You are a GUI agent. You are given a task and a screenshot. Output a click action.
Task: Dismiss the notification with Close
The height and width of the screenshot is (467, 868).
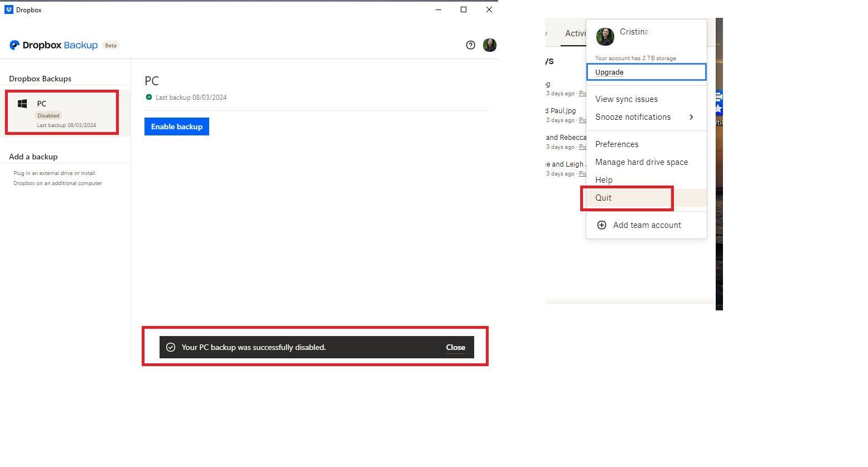point(455,347)
